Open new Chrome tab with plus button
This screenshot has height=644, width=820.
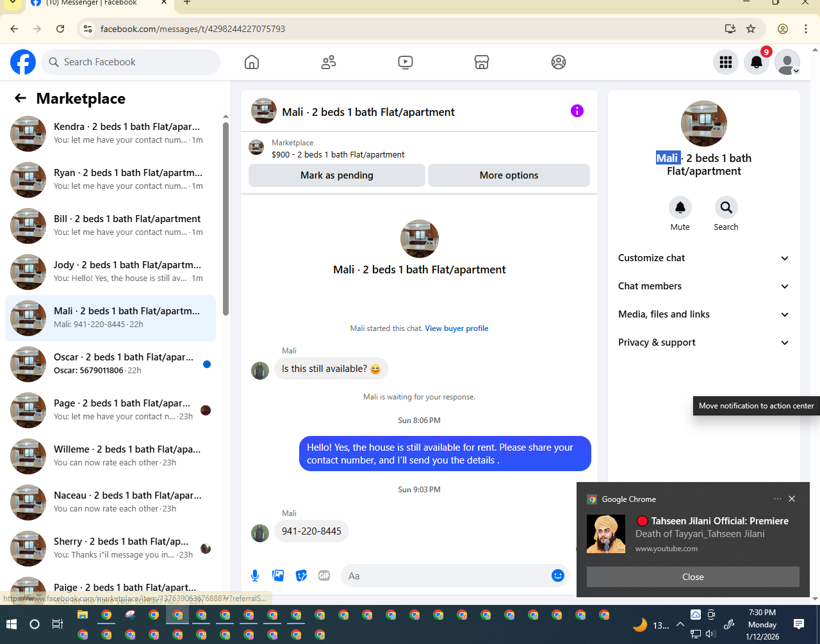click(187, 3)
